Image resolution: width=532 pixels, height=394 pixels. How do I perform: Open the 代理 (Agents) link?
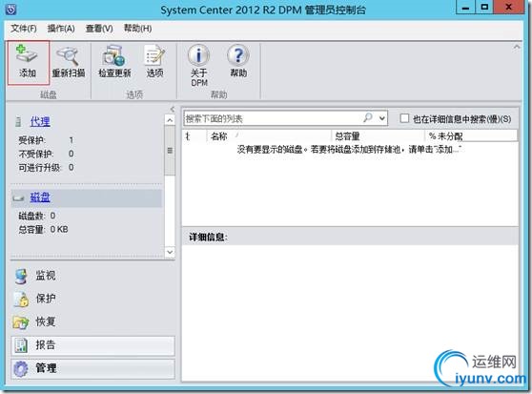click(x=40, y=121)
